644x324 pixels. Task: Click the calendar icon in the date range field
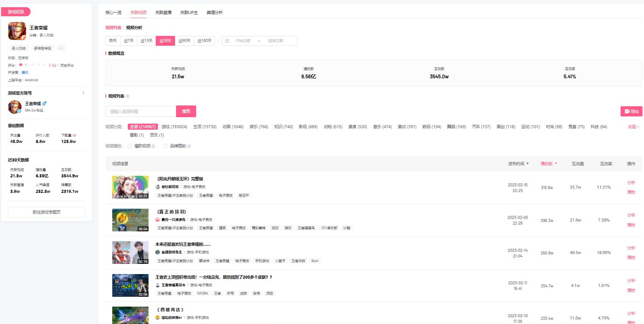pos(227,41)
